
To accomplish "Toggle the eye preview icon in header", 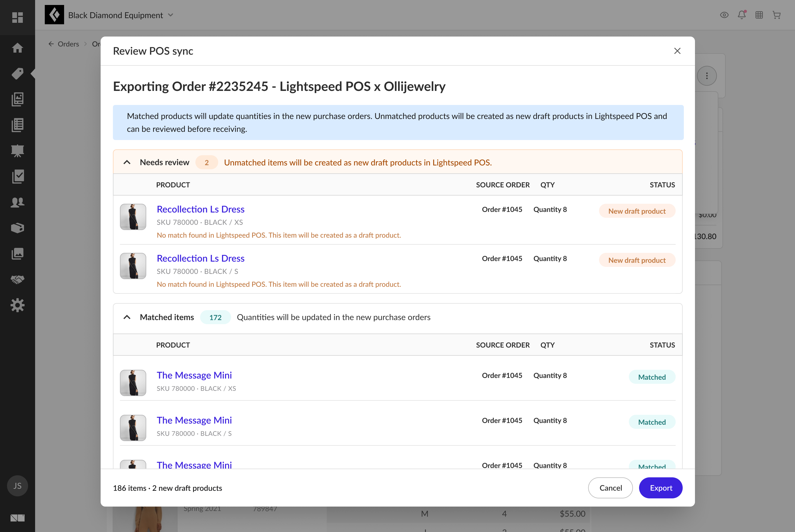I will (x=724, y=15).
